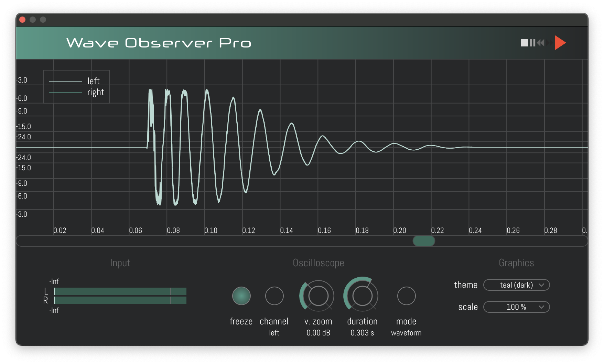Click the chevron arrow in the scale dropdown
The image size is (604, 364).
point(541,307)
